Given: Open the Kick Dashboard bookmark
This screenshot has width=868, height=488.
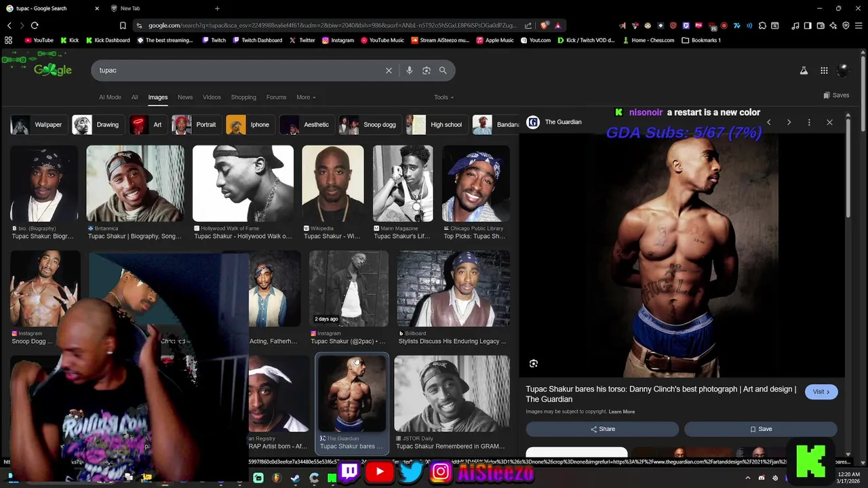Looking at the screenshot, I should [107, 40].
